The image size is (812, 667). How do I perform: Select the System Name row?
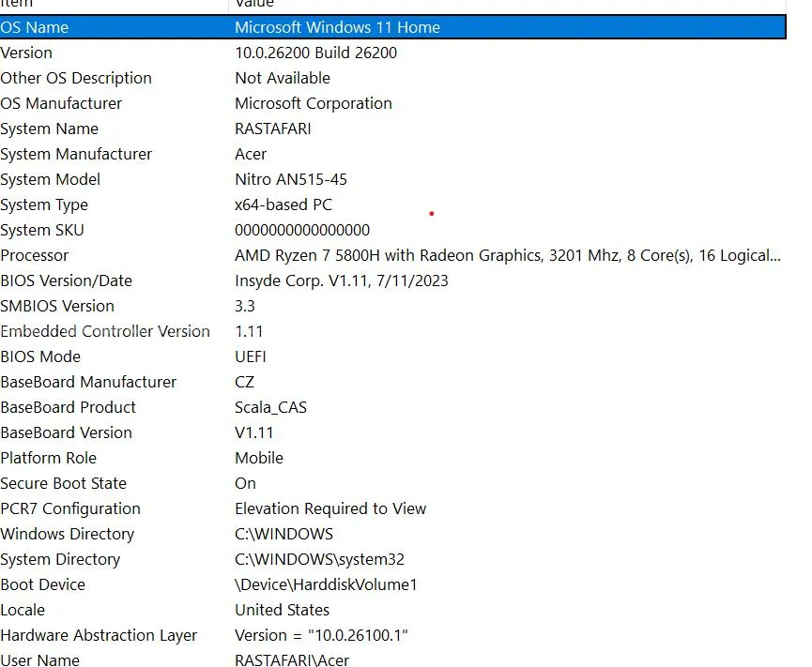(x=49, y=129)
